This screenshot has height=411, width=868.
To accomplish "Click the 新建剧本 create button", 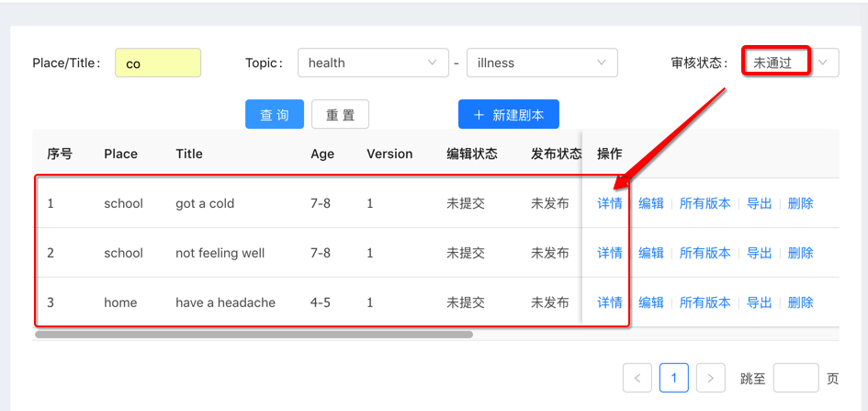I will 508,115.
